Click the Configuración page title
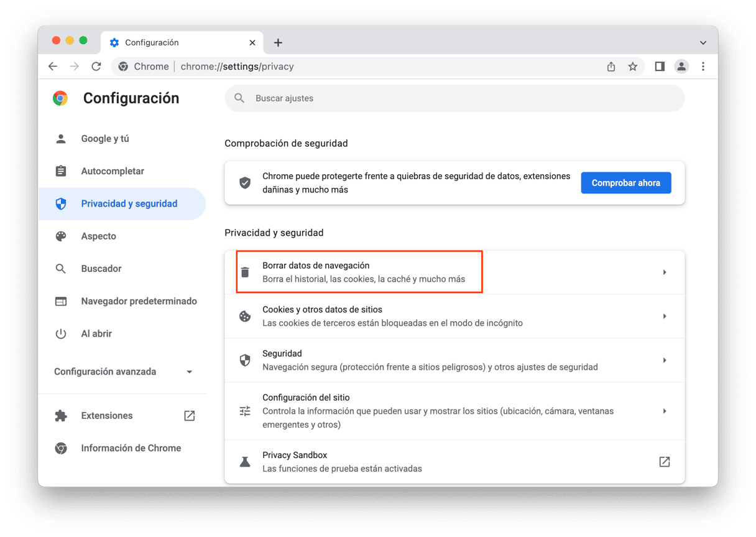The width and height of the screenshot is (756, 537). 131,98
